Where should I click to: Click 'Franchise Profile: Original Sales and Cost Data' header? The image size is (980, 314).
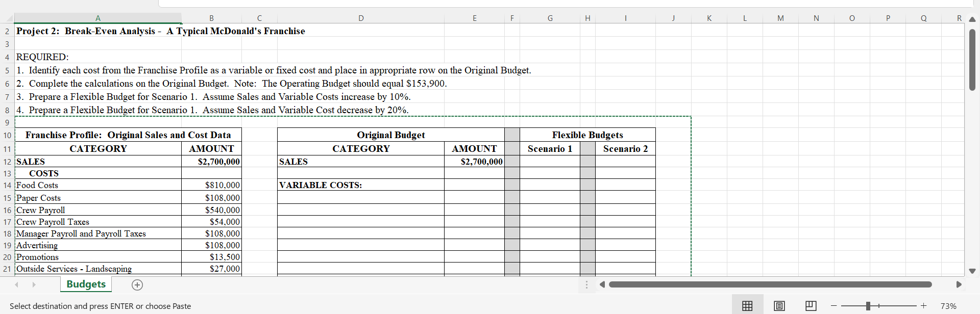tap(128, 135)
